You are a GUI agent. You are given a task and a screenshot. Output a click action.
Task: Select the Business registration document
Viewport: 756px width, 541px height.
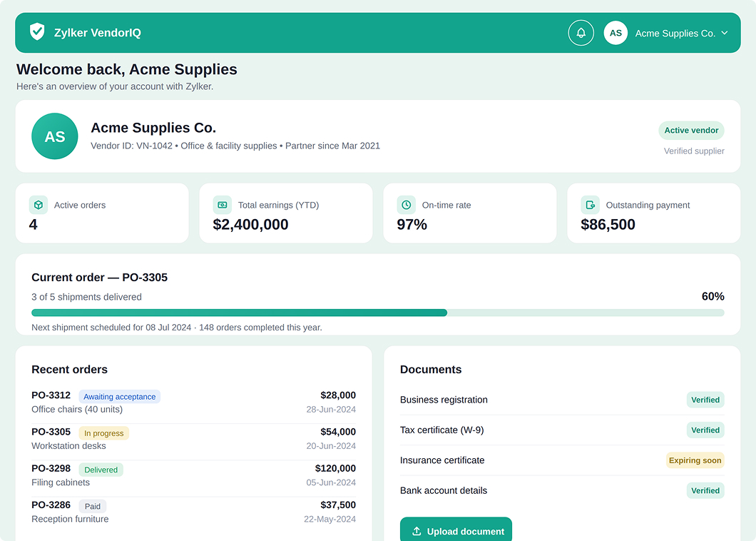(562, 400)
